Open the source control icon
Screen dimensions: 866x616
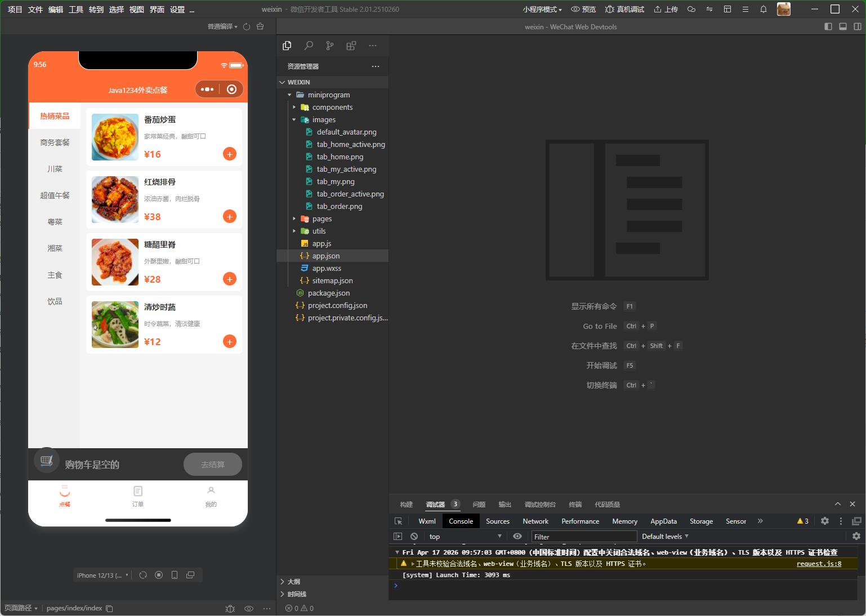[330, 46]
